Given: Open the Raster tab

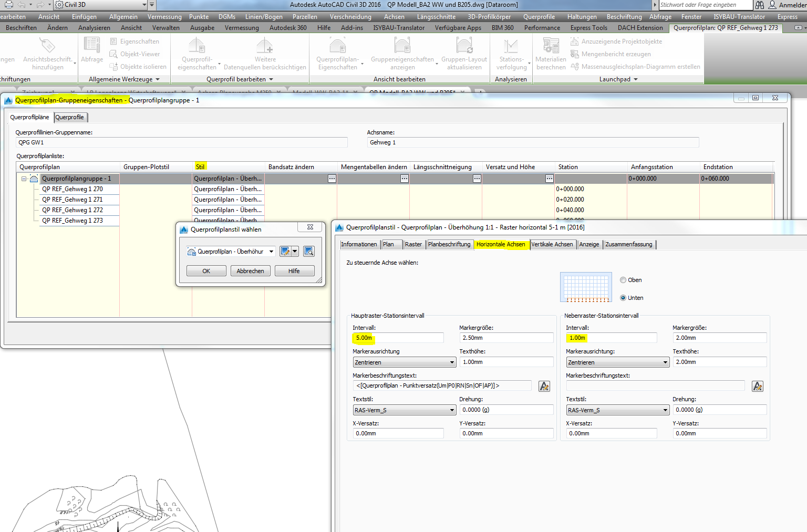Looking at the screenshot, I should [413, 244].
